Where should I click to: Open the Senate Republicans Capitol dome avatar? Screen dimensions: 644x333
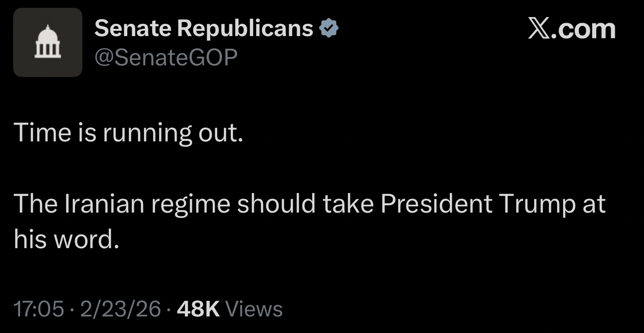click(48, 42)
